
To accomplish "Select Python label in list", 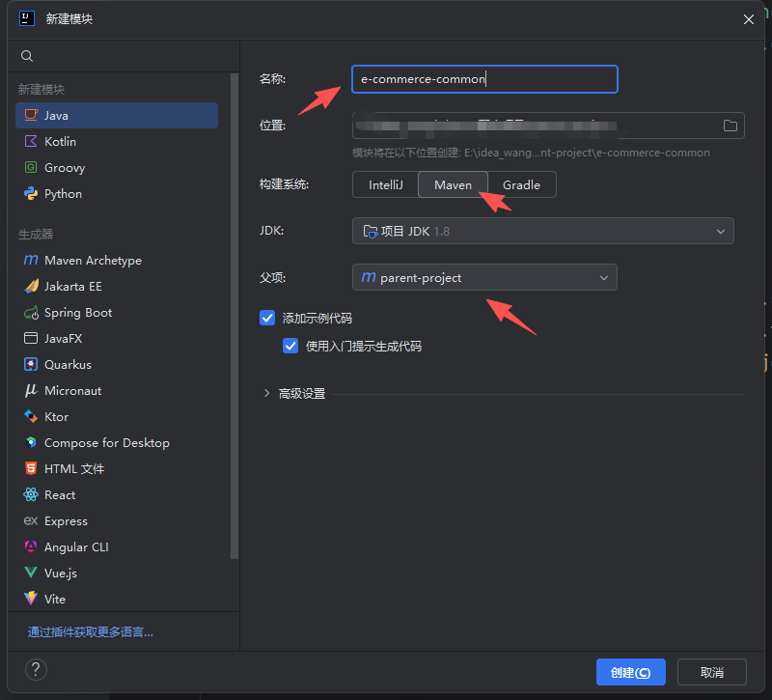I will (63, 194).
